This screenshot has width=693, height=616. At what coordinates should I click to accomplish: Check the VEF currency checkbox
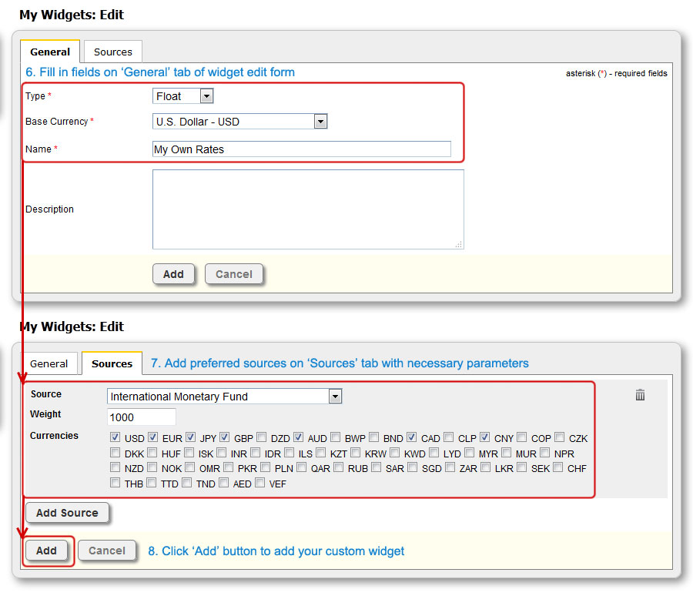tap(260, 483)
